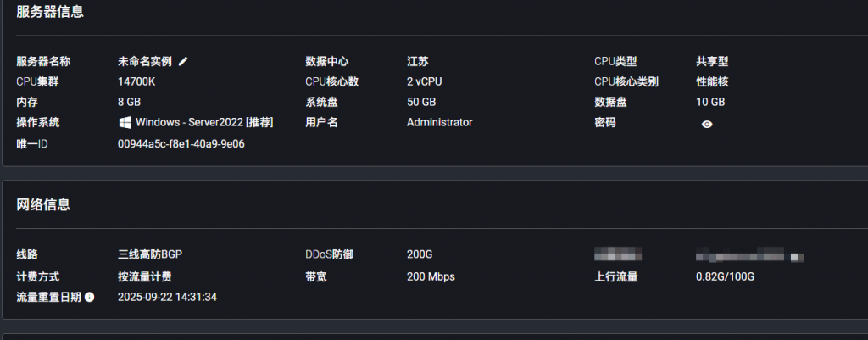This screenshot has height=340, width=868.
Task: Click the Windows - Server2022 [推荐] text
Action: coord(204,122)
